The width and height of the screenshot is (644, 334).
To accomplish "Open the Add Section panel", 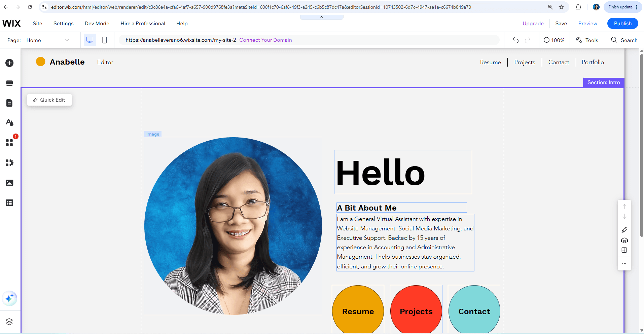I will coord(9,82).
